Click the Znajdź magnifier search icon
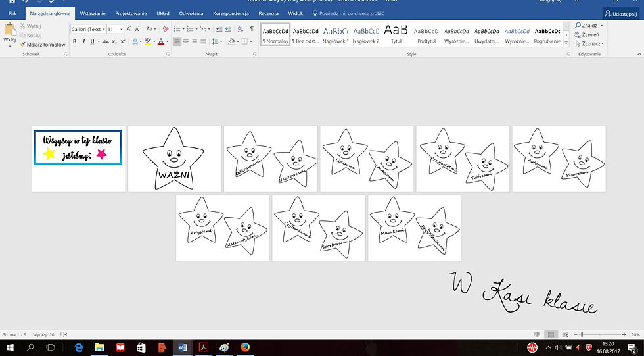 tap(578, 26)
